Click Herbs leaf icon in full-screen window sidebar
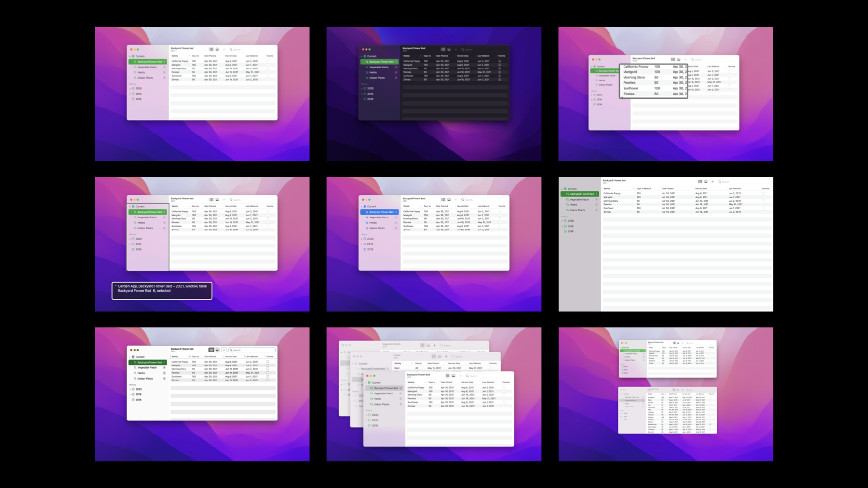 tap(567, 205)
